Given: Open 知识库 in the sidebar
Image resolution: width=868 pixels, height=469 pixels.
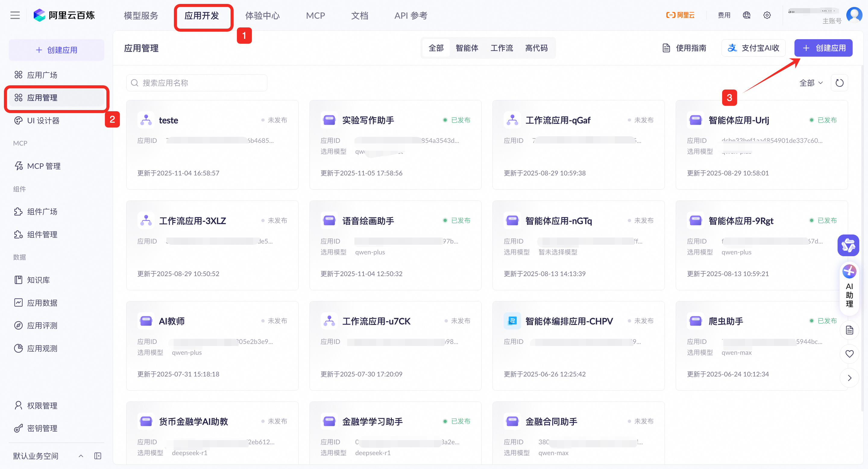Looking at the screenshot, I should [x=38, y=280].
